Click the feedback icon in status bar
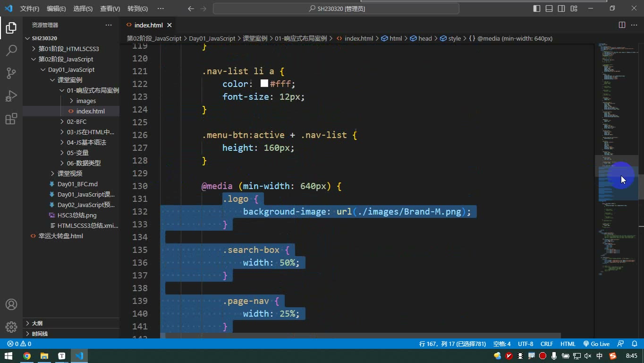644x363 pixels. tap(620, 344)
